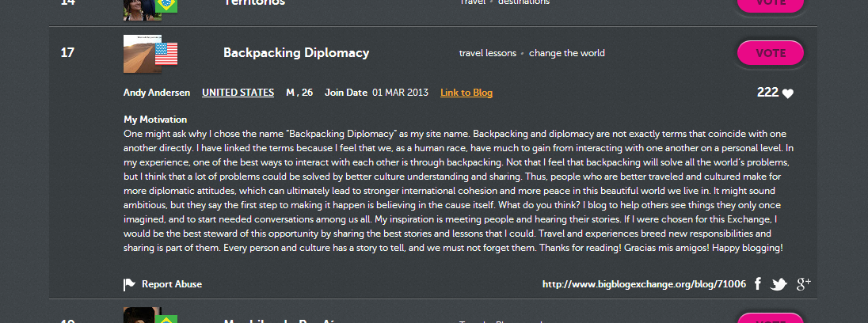This screenshot has height=323, width=868.
Task: Click the UNITED STATES country link
Action: (x=238, y=93)
